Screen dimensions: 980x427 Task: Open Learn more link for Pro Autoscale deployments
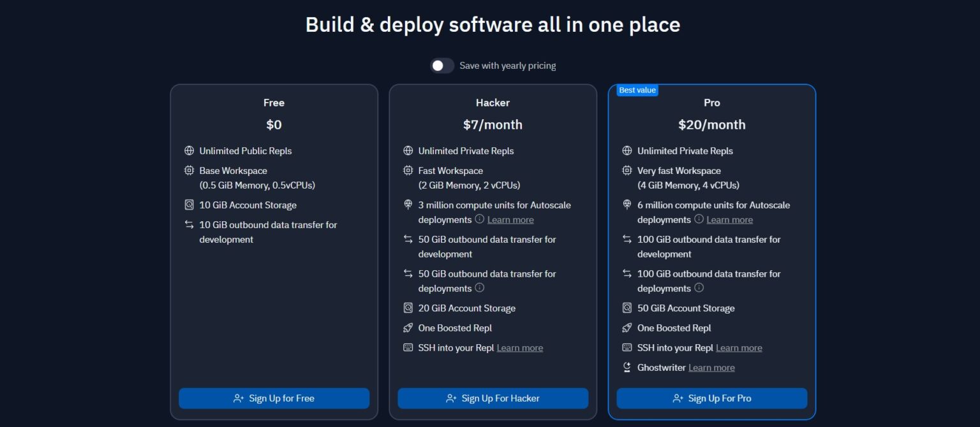[729, 220]
